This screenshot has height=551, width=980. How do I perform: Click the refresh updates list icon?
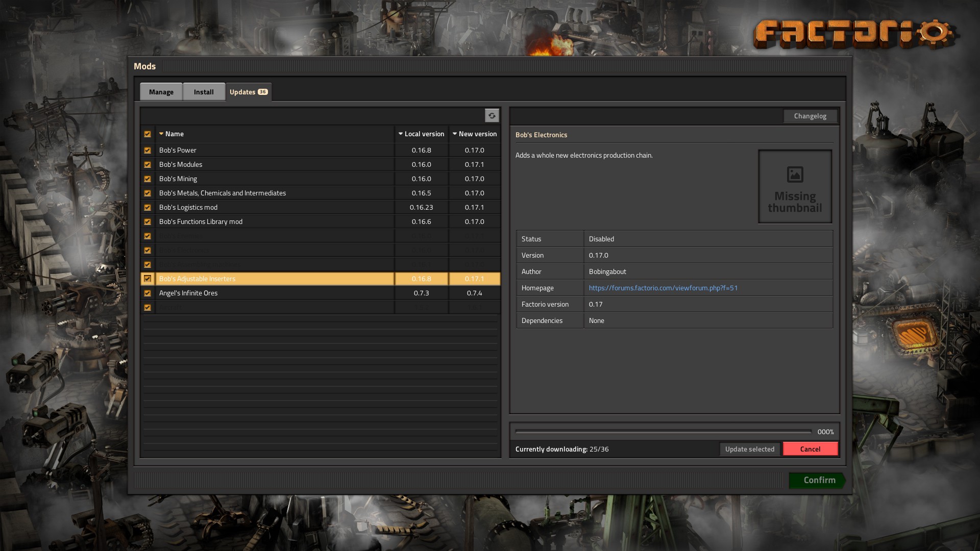(x=492, y=116)
